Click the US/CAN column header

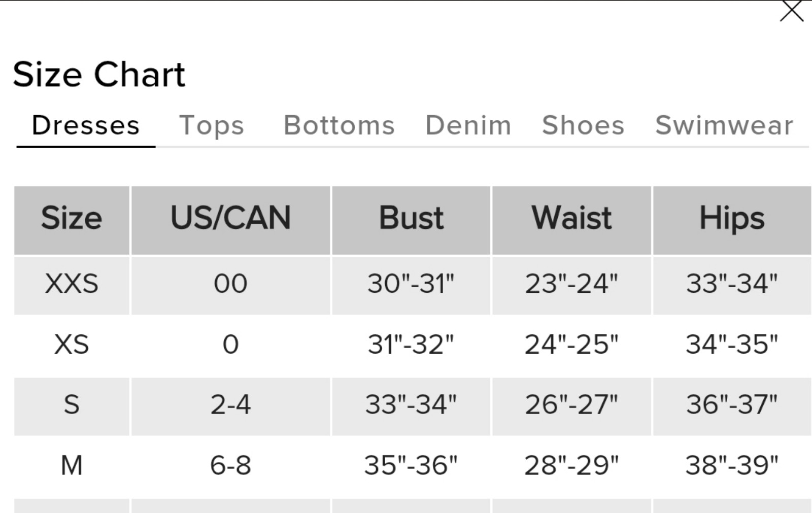231,220
